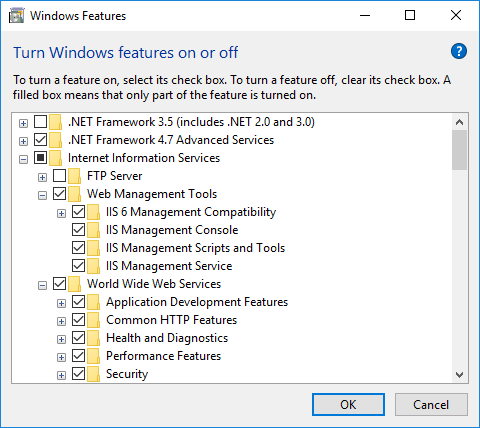
Task: Click folder icon beside .NET Framework 4.7 Advanced Services
Action: (x=55, y=140)
